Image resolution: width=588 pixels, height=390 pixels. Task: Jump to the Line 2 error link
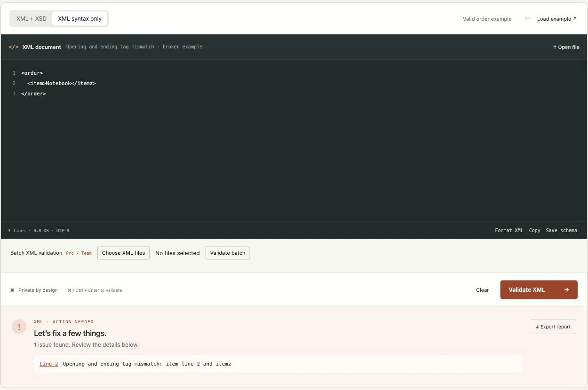(49, 364)
